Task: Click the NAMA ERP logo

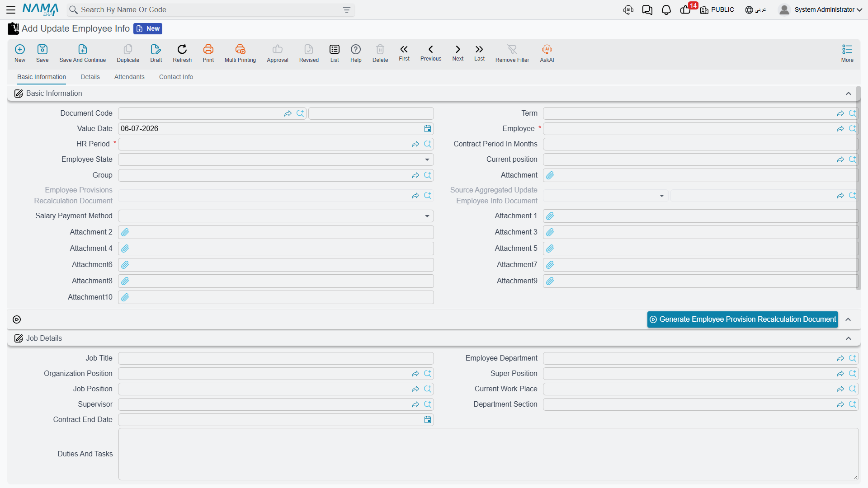Action: tap(41, 9)
